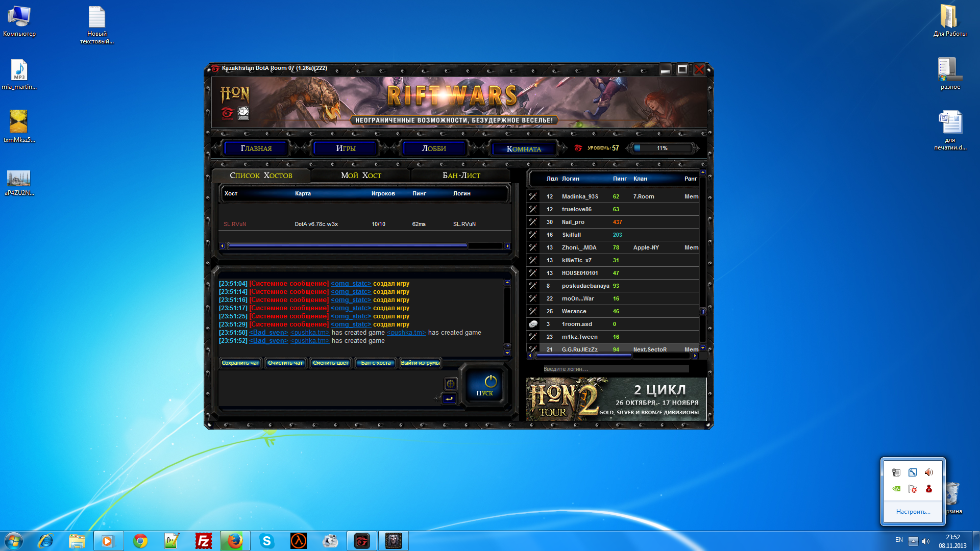Click the Сохранить чат button

pyautogui.click(x=240, y=363)
